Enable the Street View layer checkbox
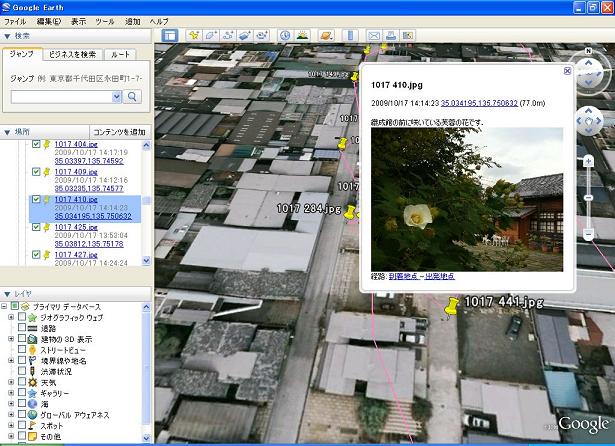 (x=22, y=349)
